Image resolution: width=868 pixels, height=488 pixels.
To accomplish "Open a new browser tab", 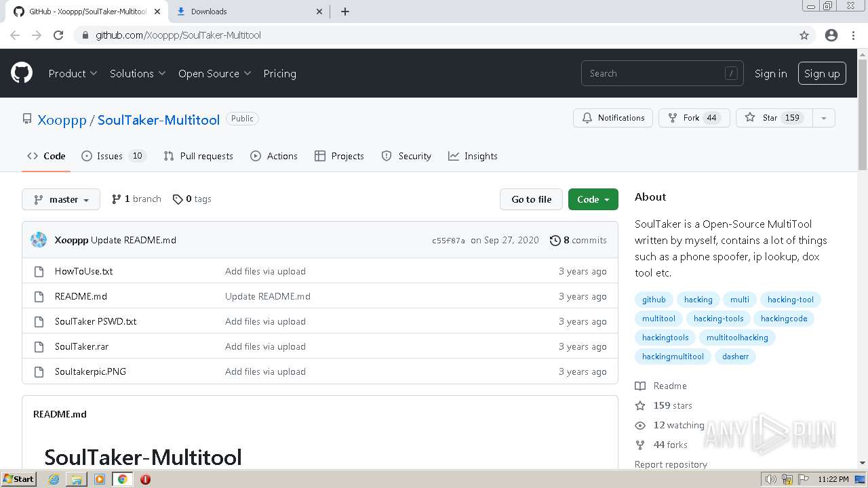I will (345, 12).
